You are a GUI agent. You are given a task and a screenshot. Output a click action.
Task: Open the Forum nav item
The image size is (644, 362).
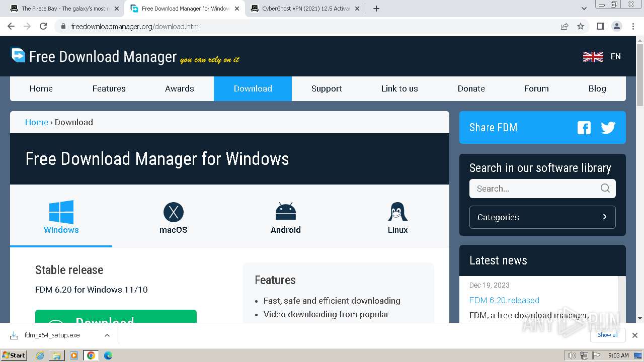click(x=536, y=88)
